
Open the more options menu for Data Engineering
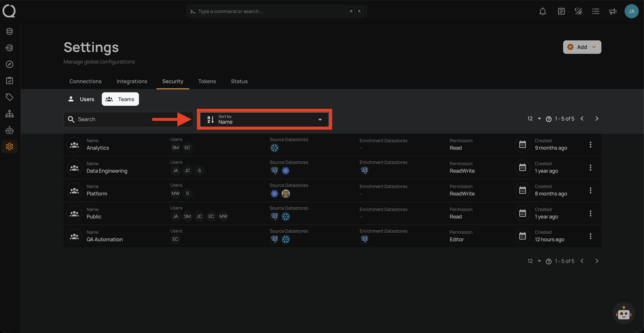591,168
